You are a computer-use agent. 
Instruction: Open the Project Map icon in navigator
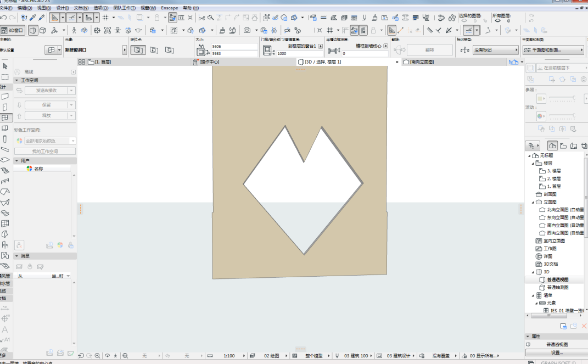[x=552, y=145]
